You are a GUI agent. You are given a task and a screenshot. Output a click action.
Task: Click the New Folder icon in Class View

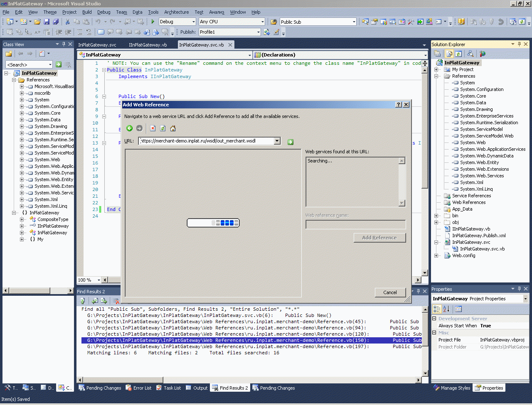pyautogui.click(x=8, y=54)
